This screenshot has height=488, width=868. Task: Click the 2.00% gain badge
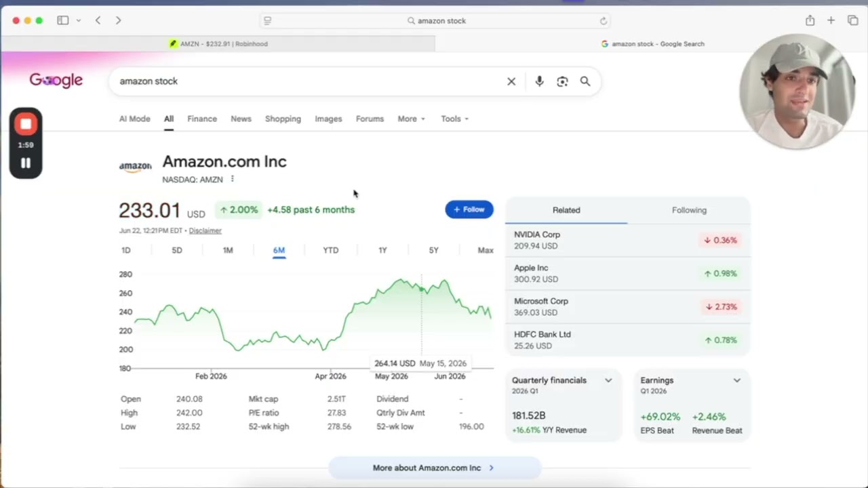pyautogui.click(x=239, y=209)
